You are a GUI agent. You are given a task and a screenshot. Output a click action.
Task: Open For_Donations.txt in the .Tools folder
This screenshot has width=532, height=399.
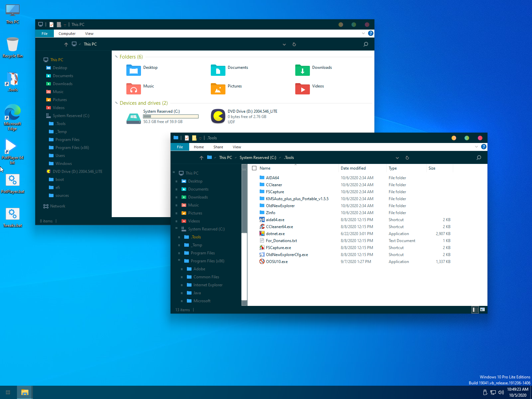[281, 240]
